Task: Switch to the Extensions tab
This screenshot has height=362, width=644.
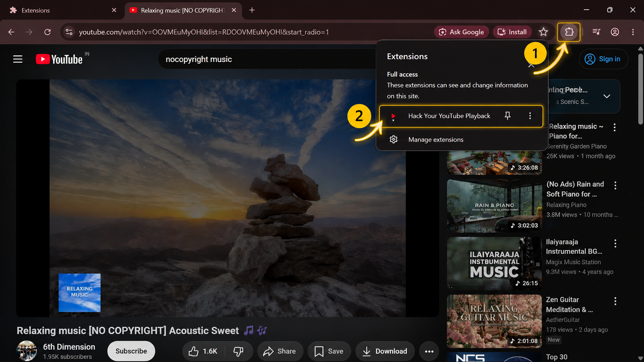Action: pos(62,10)
